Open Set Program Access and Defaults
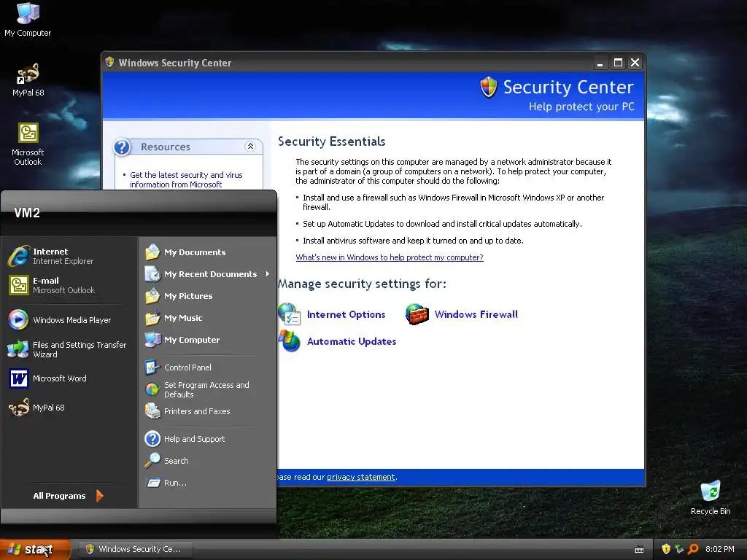The width and height of the screenshot is (747, 560). pos(197,389)
